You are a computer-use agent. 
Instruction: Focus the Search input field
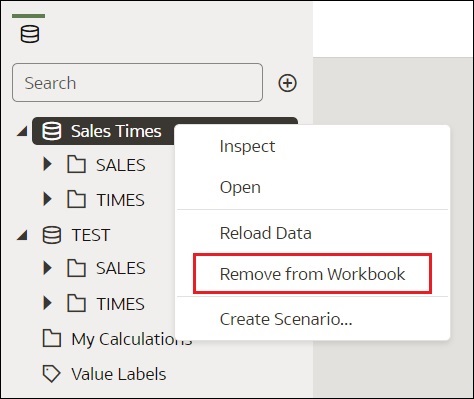click(x=137, y=83)
